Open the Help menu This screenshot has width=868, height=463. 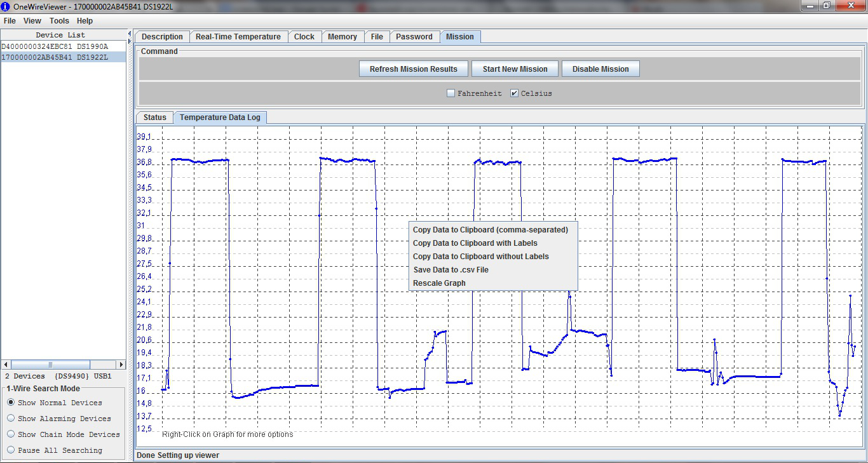[85, 21]
